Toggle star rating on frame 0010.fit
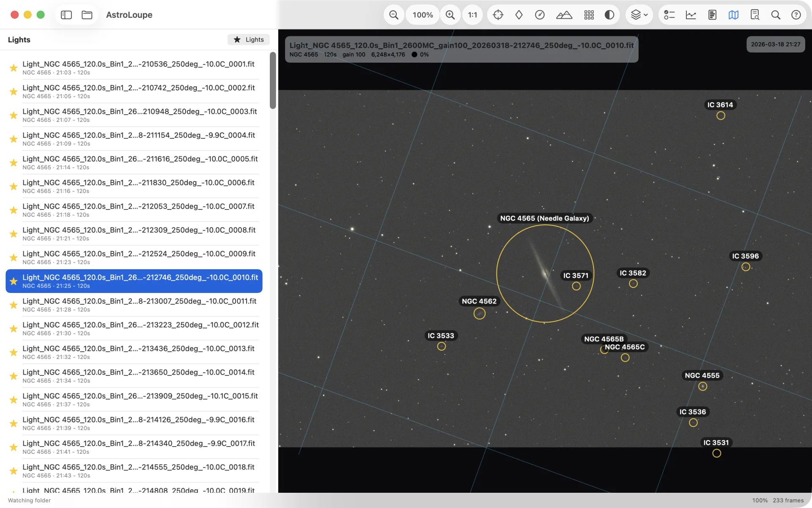Image resolution: width=812 pixels, height=508 pixels. click(14, 281)
